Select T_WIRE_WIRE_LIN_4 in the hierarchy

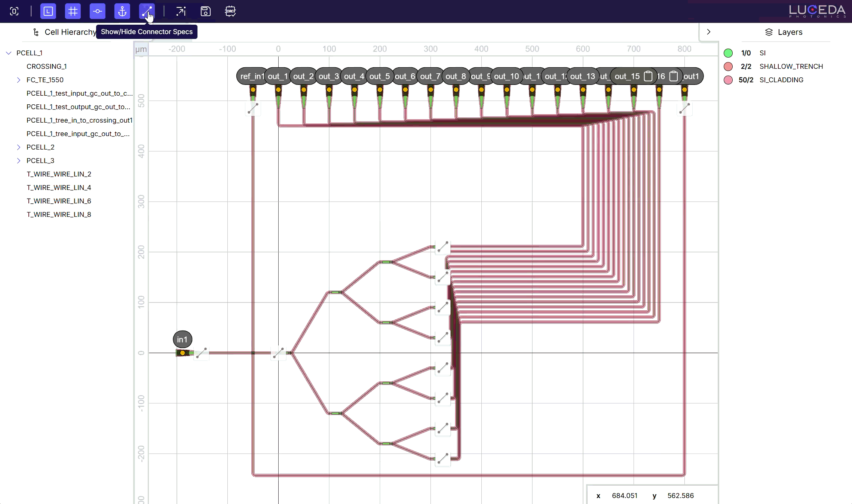(59, 187)
